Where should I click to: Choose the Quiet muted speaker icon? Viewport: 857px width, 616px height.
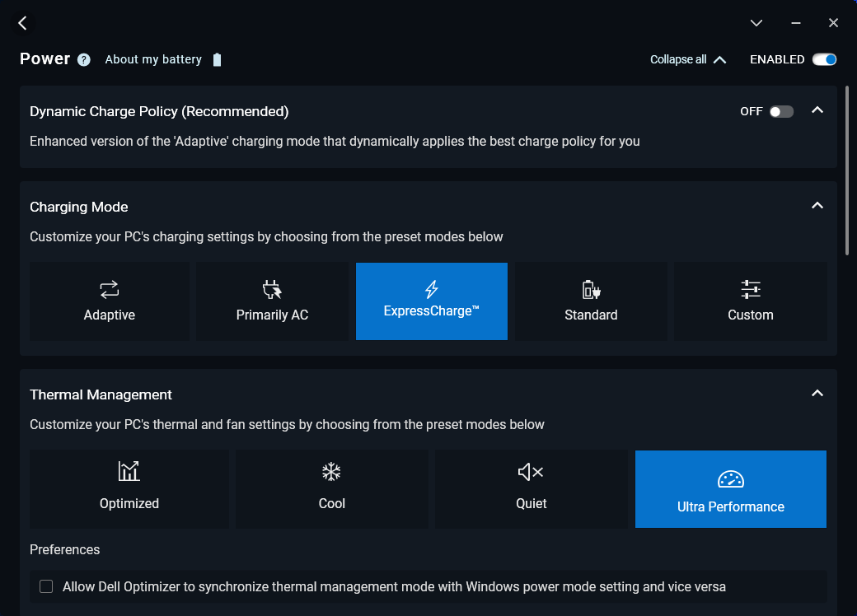pyautogui.click(x=531, y=472)
